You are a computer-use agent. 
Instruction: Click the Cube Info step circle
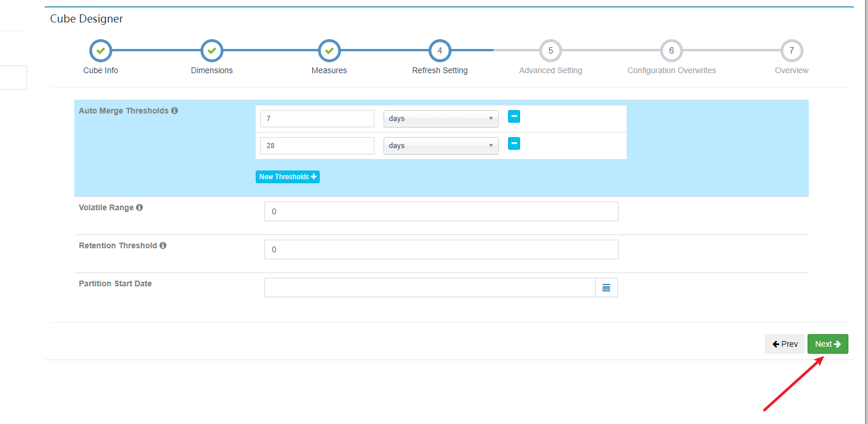(101, 51)
